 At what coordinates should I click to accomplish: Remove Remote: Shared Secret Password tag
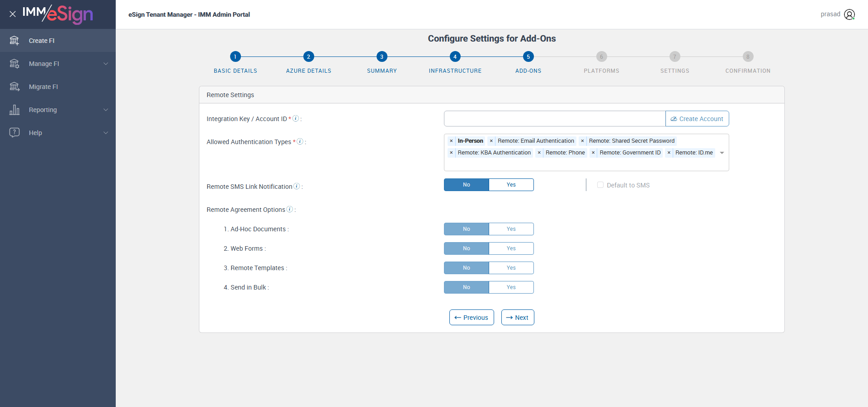click(582, 141)
